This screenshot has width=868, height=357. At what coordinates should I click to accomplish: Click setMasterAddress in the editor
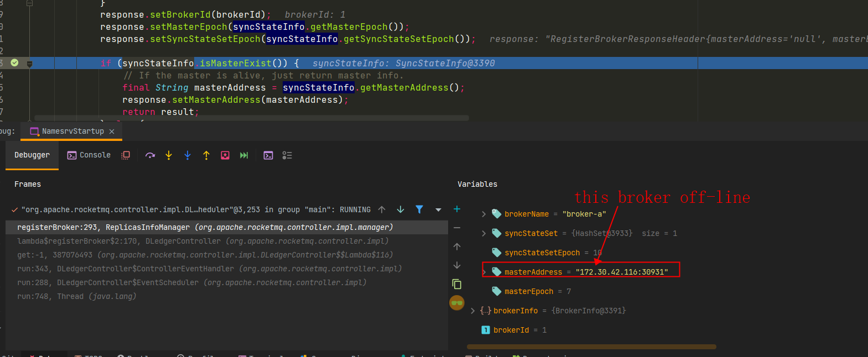pyautogui.click(x=216, y=100)
